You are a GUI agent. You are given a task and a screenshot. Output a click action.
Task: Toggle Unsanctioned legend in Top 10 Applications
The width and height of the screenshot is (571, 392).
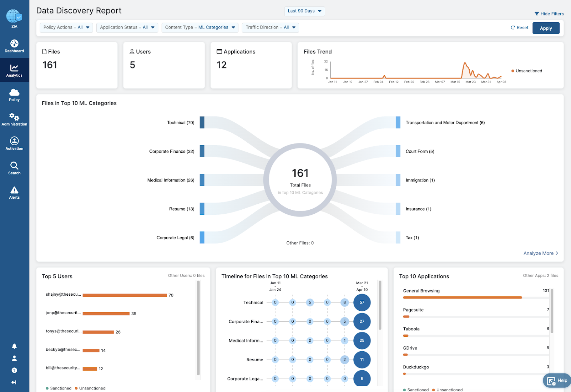pyautogui.click(x=447, y=390)
